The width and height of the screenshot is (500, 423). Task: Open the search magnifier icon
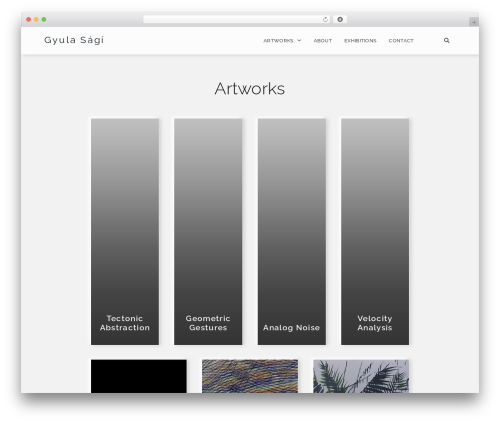coord(446,40)
